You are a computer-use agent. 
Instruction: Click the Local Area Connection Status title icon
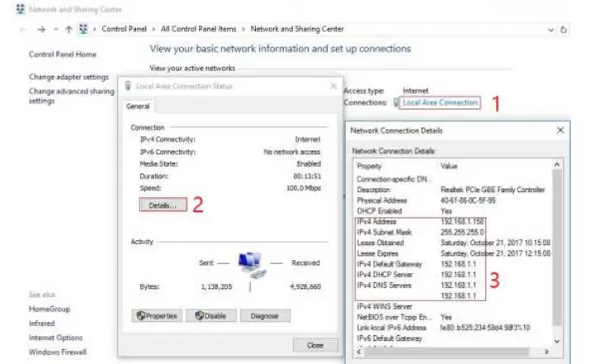[x=128, y=86]
